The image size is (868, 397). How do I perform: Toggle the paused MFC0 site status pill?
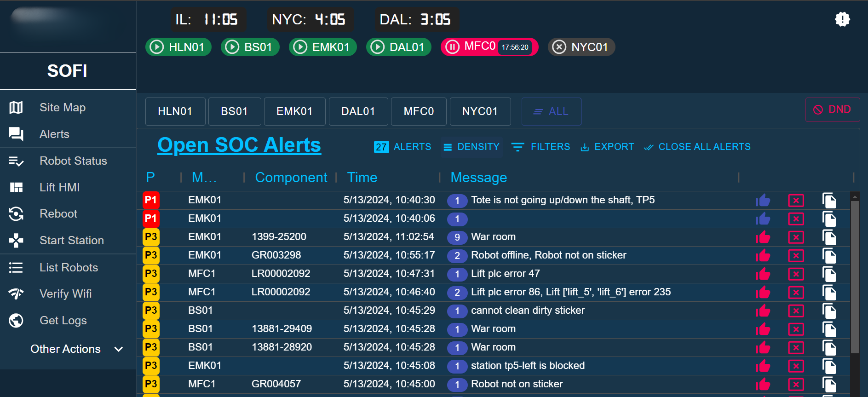point(489,47)
